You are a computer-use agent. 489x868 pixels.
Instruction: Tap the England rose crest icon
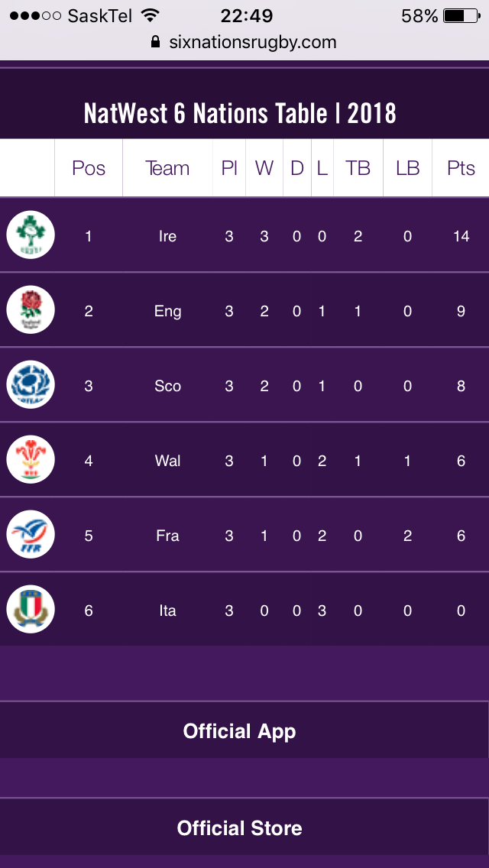[x=31, y=310]
